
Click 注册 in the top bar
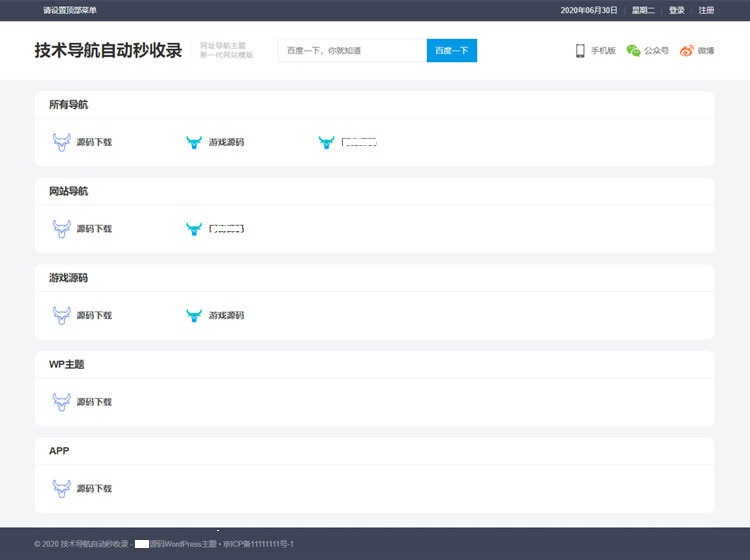pos(706,10)
